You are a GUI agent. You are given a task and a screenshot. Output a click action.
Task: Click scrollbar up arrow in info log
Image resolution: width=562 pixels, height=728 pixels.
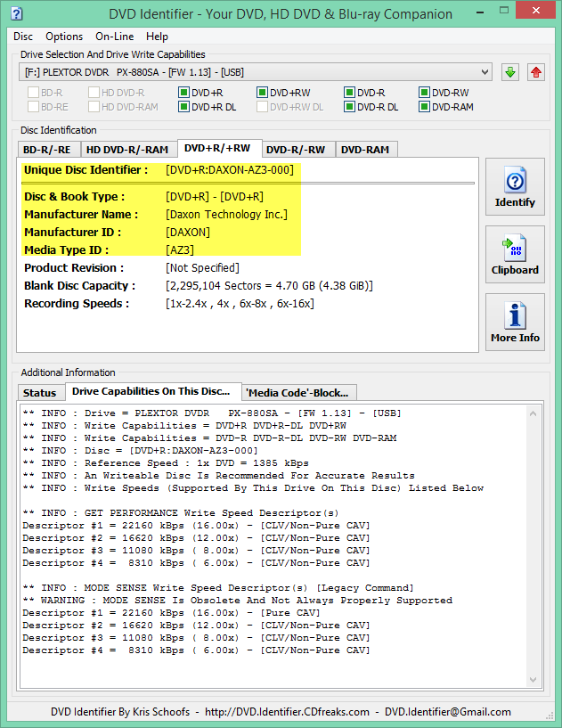533,413
